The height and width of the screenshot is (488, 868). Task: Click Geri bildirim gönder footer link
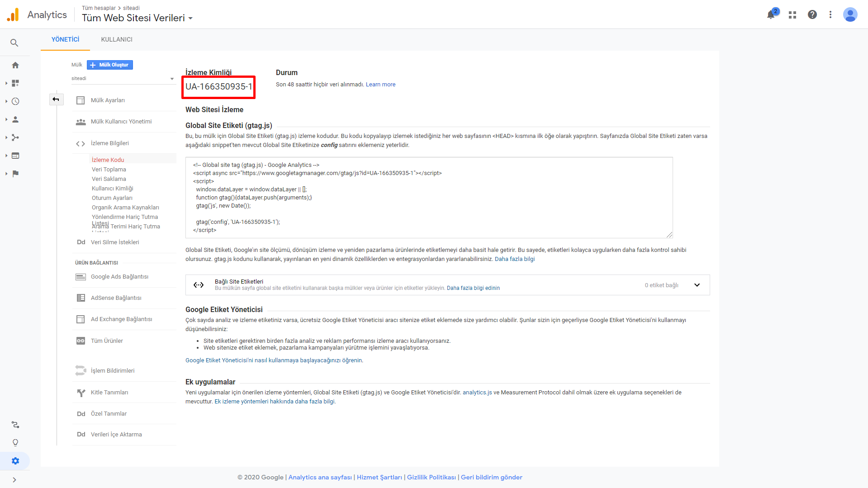491,477
